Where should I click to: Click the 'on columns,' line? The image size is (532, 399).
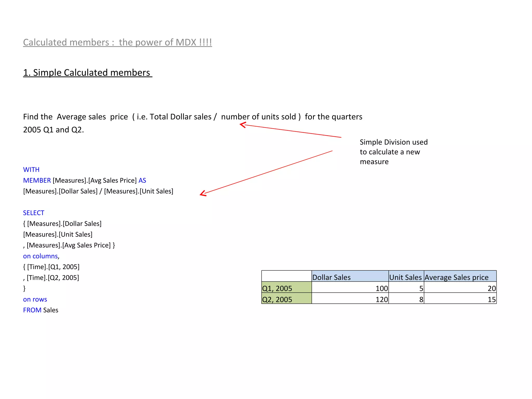point(41,256)
